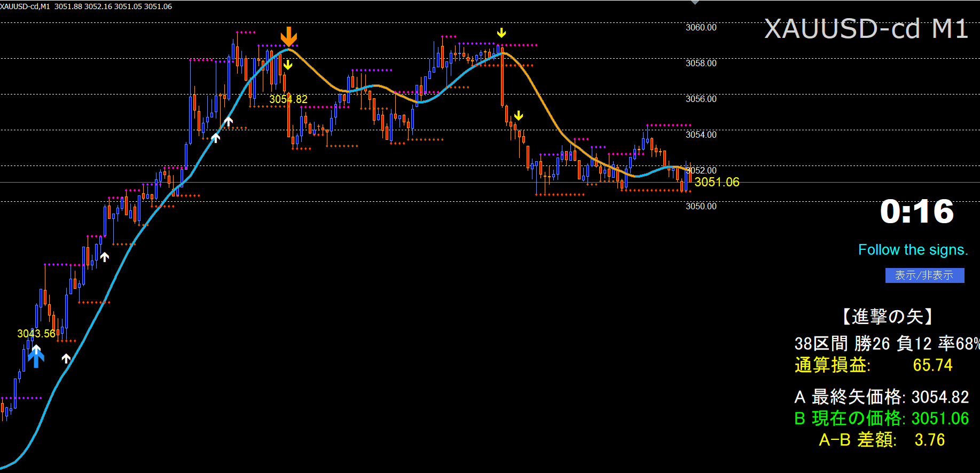Click the chart shift triangle marker at top
The width and height of the screenshot is (980, 473).
(x=695, y=2)
